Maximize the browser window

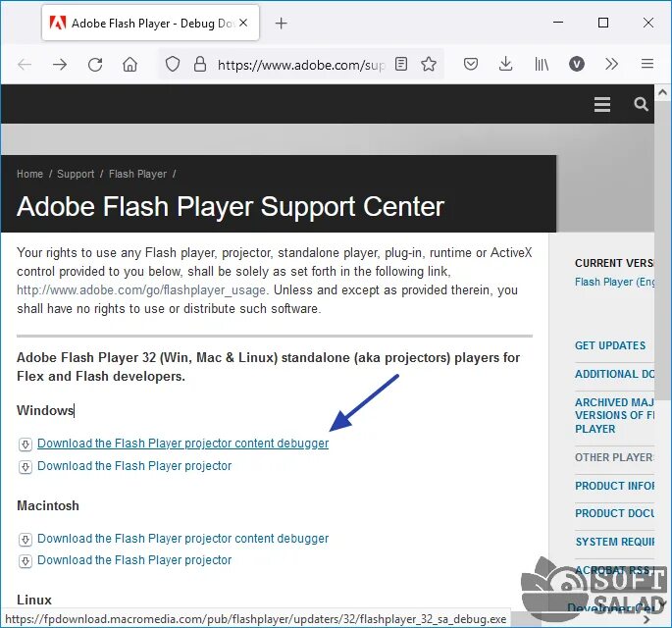(x=603, y=23)
